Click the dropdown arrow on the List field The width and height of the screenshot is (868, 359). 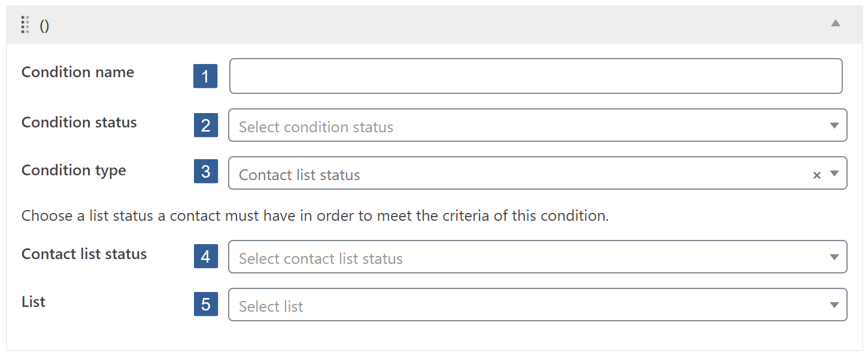tap(835, 305)
